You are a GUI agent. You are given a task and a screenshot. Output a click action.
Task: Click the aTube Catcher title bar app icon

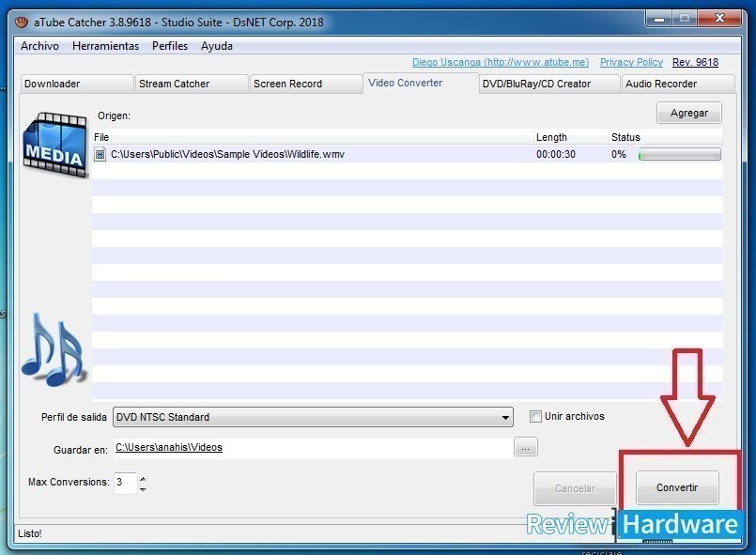(x=22, y=22)
